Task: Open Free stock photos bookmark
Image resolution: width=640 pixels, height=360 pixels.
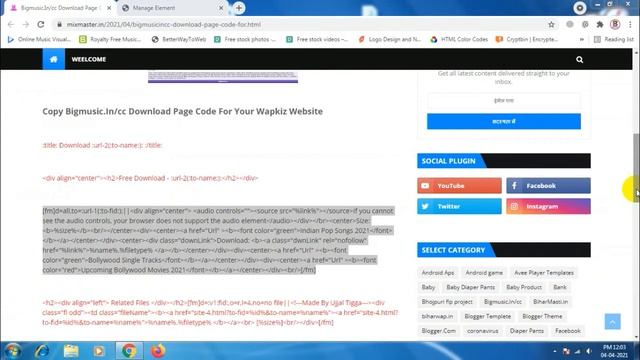Action: [x=245, y=39]
